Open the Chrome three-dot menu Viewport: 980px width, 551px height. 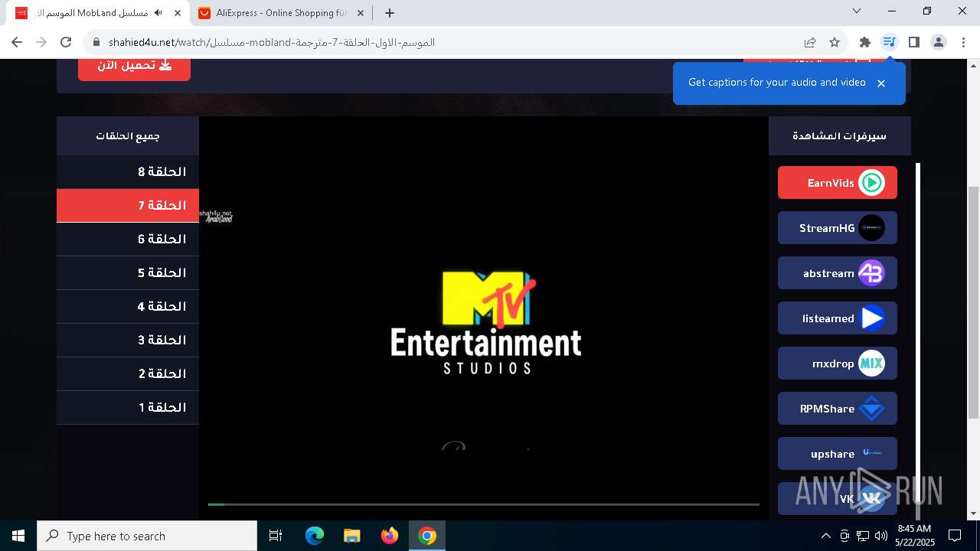(962, 42)
